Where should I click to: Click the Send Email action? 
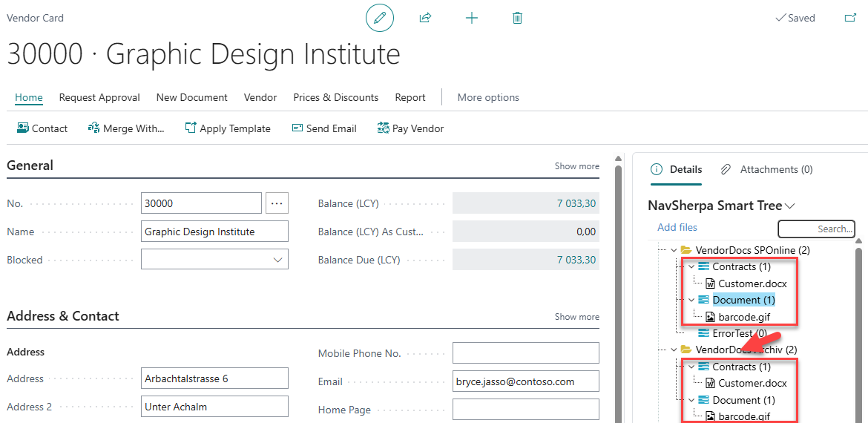(324, 128)
